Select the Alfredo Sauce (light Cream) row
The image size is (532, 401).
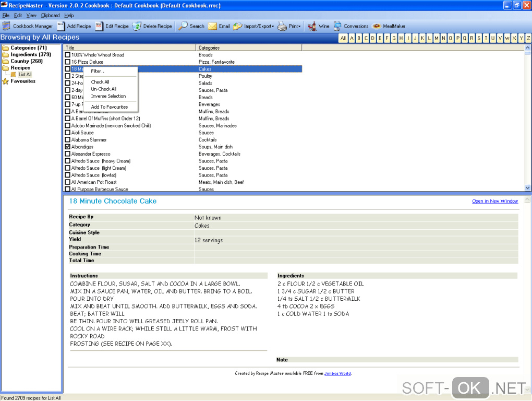point(183,168)
